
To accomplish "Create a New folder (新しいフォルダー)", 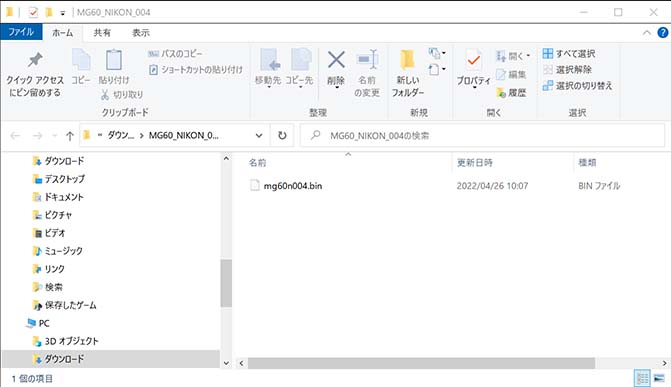I will tap(407, 73).
